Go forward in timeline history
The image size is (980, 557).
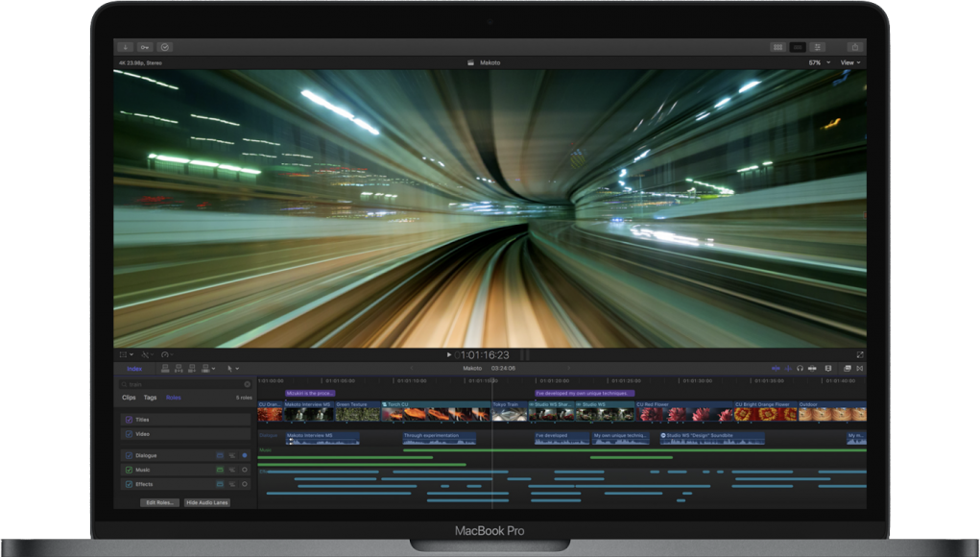568,369
